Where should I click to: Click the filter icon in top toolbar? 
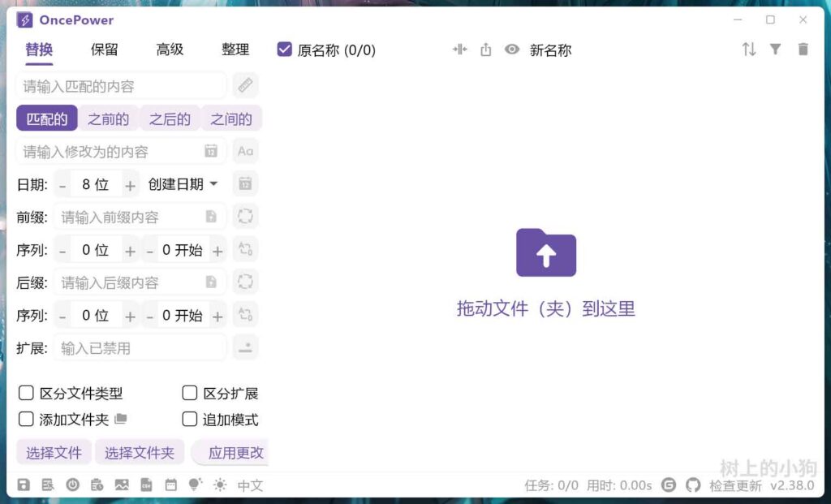point(775,50)
